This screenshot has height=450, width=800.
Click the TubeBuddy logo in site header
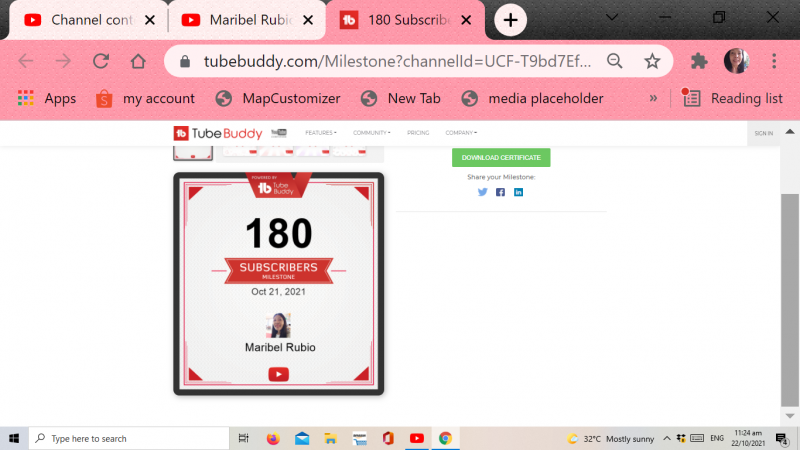click(218, 133)
